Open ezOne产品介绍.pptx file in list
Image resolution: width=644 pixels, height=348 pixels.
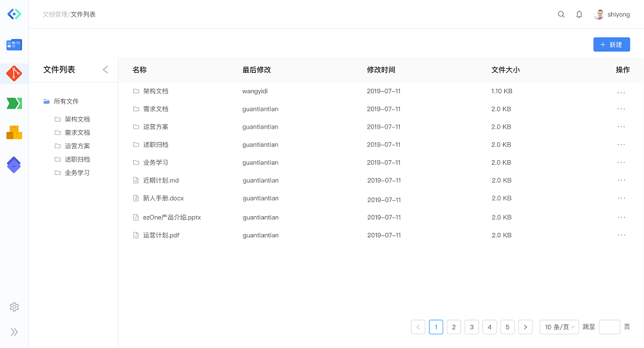click(171, 217)
